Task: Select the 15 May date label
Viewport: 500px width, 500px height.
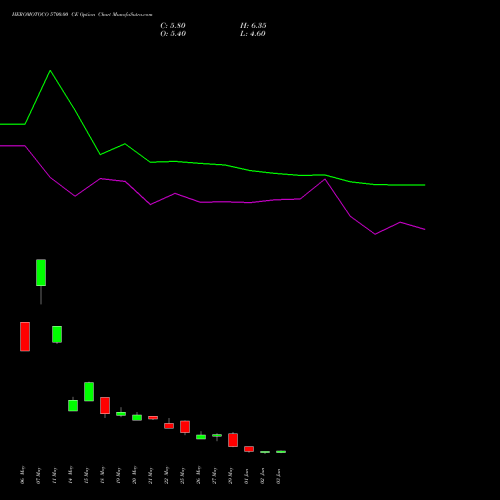Action: pyautogui.click(x=87, y=475)
